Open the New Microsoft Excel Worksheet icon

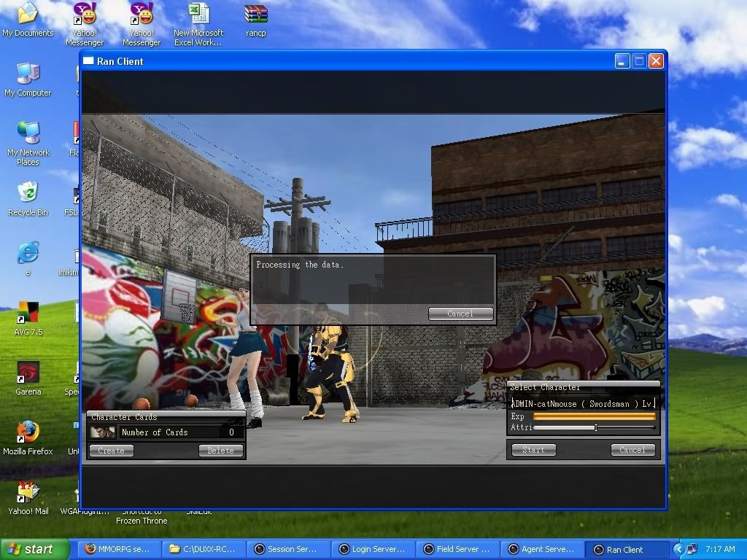click(198, 15)
